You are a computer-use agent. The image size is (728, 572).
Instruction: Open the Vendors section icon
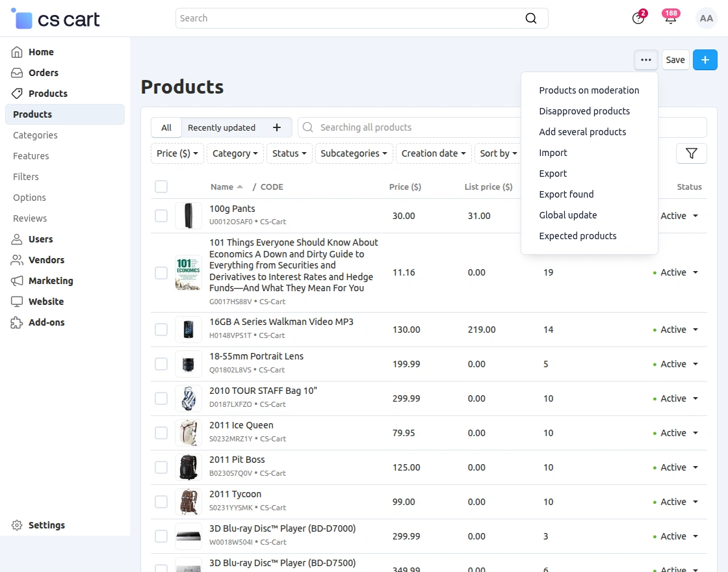pyautogui.click(x=16, y=260)
